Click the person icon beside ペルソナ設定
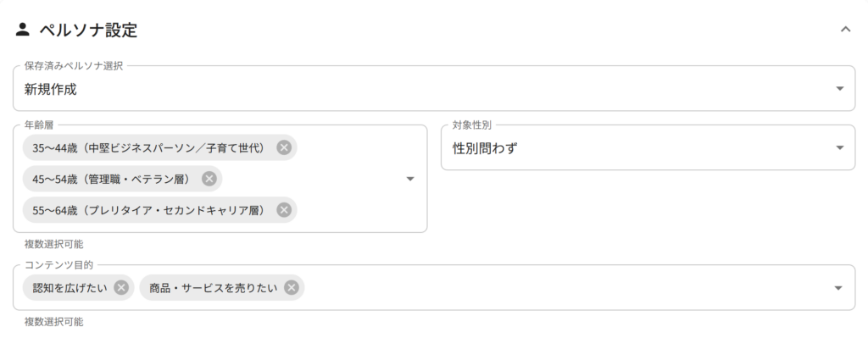The height and width of the screenshot is (338, 868). (22, 30)
